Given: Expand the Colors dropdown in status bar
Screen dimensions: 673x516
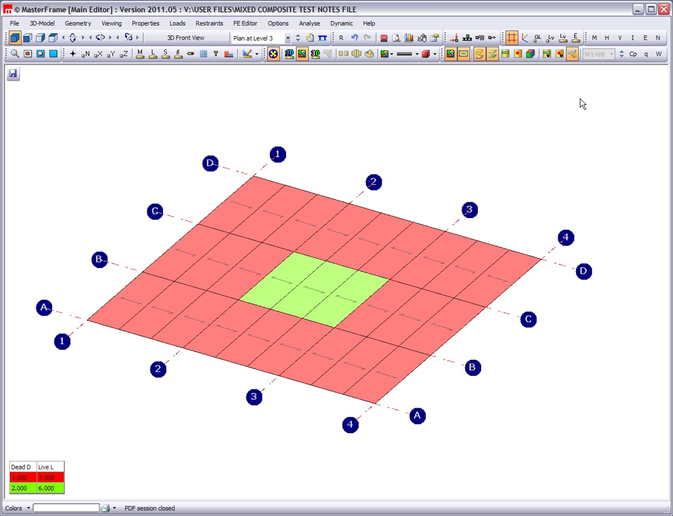Looking at the screenshot, I should click(x=28, y=508).
